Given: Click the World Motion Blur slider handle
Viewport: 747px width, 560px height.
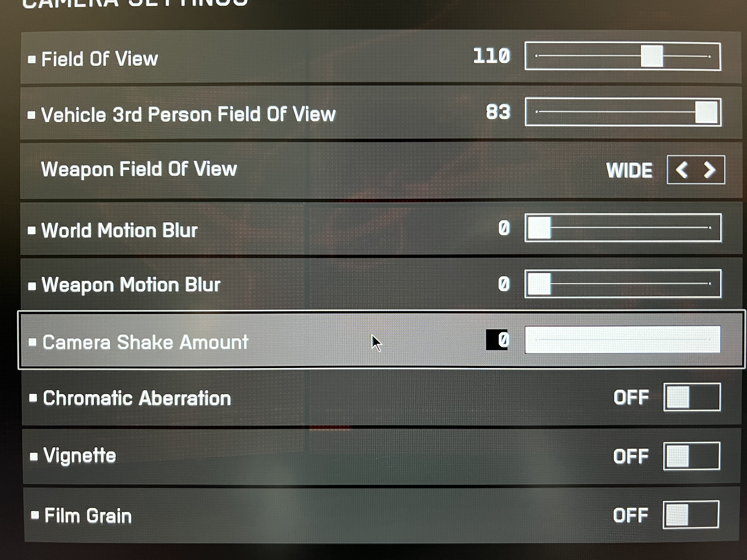Looking at the screenshot, I should click(539, 228).
